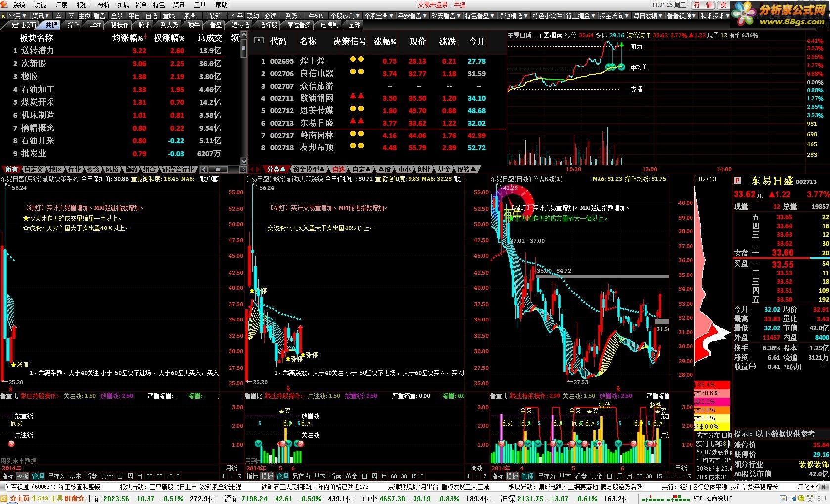Select the 行业 sector category tab
This screenshot has width=830, height=504.
tap(75, 169)
